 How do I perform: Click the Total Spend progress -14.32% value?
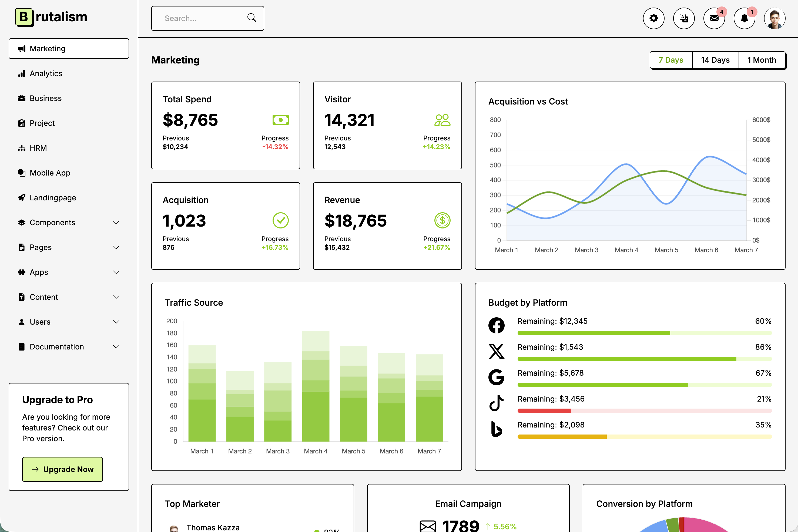(275, 147)
